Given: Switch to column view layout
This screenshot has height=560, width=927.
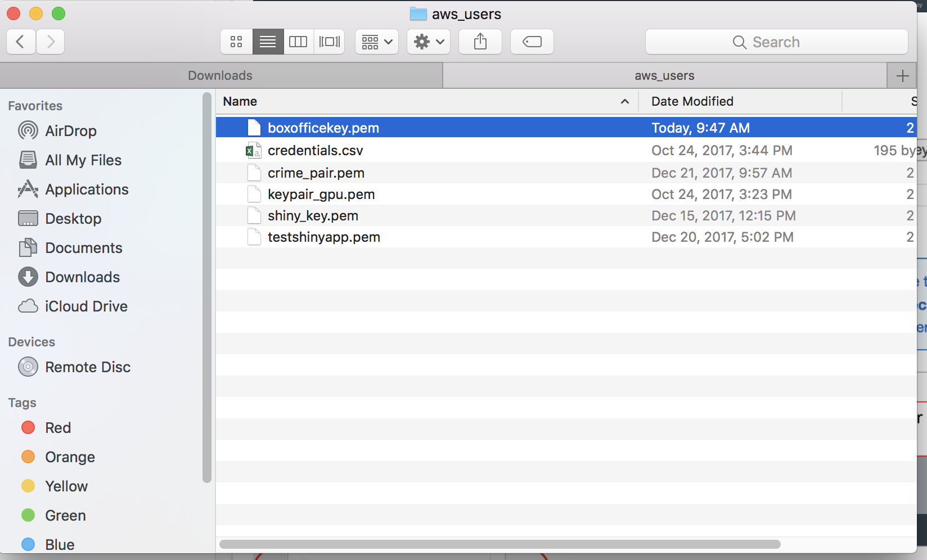Looking at the screenshot, I should coord(298,42).
